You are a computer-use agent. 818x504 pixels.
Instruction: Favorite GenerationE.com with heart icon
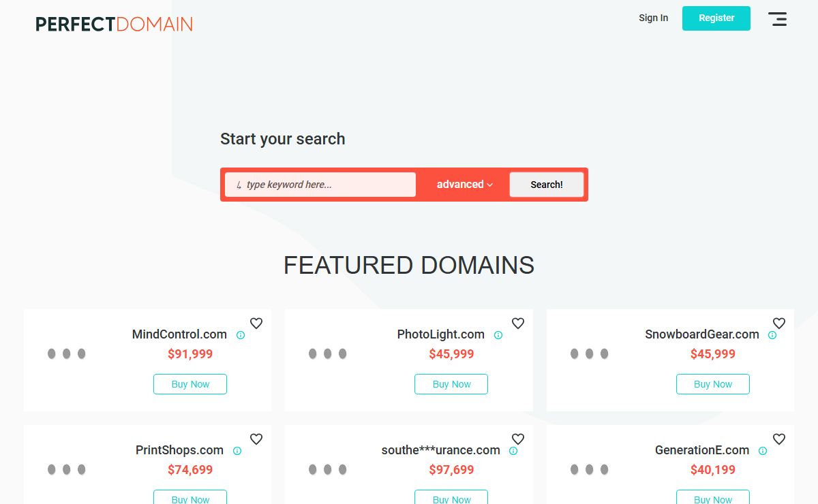tap(779, 439)
